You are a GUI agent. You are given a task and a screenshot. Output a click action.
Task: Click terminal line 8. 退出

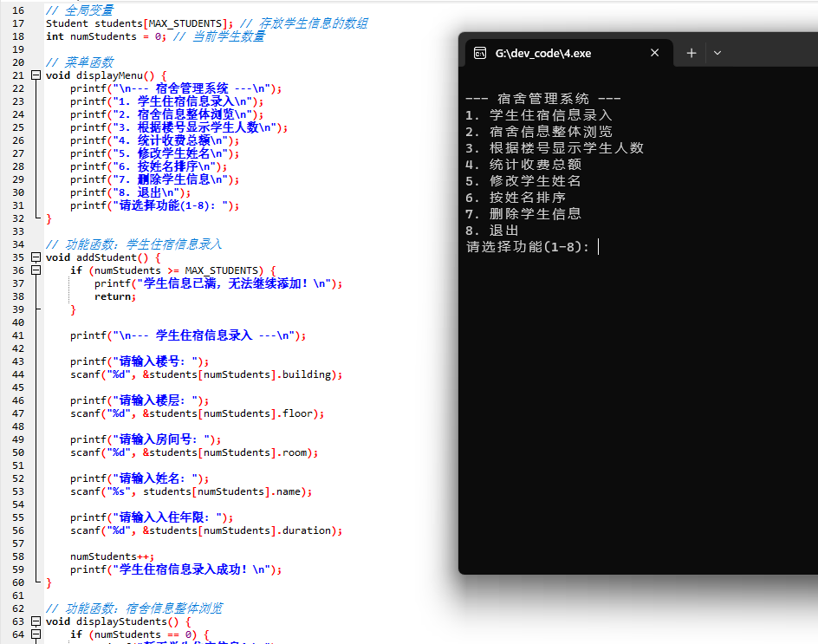(492, 231)
